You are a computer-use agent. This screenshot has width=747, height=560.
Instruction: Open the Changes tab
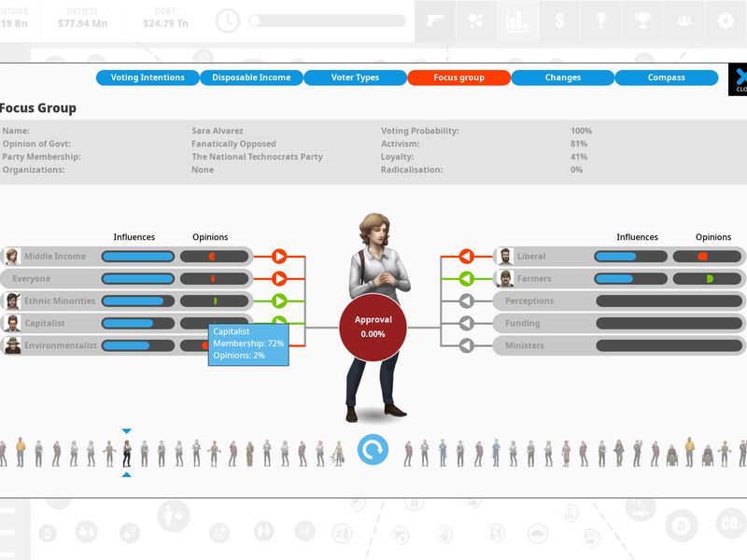click(x=563, y=77)
